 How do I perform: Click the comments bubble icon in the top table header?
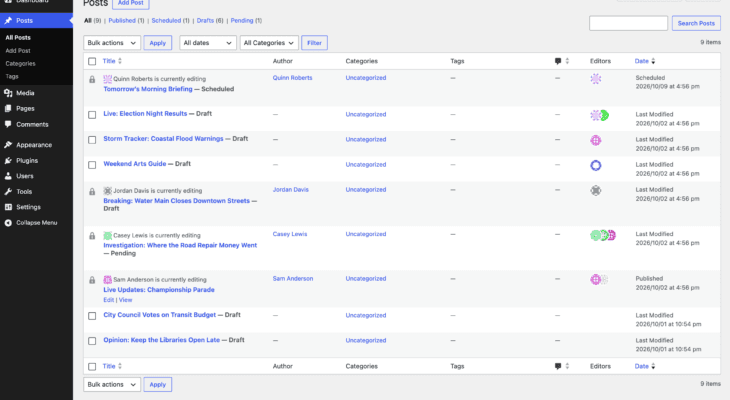pyautogui.click(x=558, y=61)
